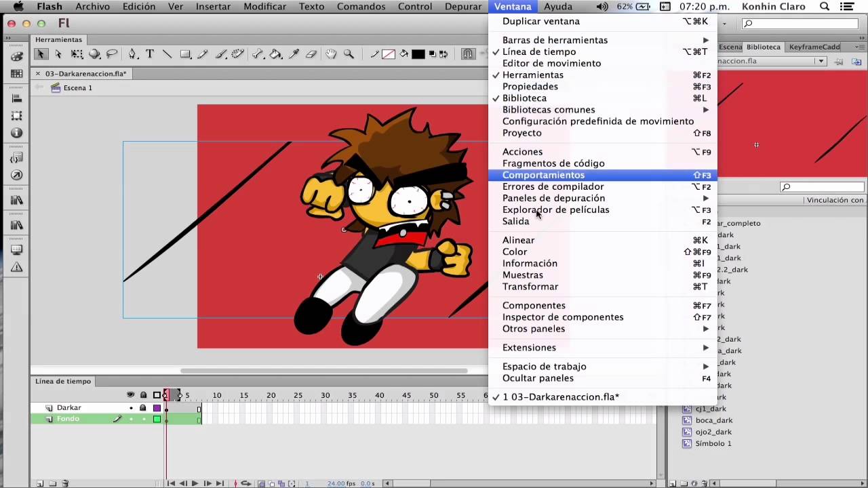Toggle visibility of Fondo layer

pos(131,419)
